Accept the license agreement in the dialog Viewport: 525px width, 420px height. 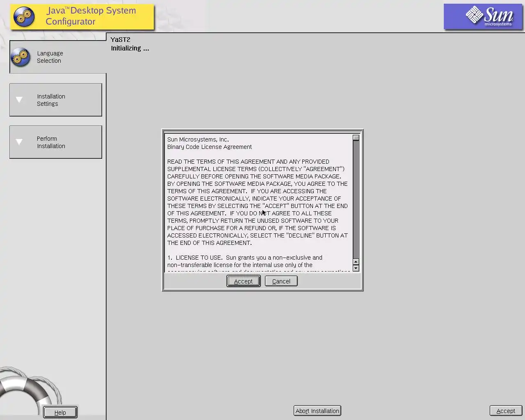tap(243, 281)
